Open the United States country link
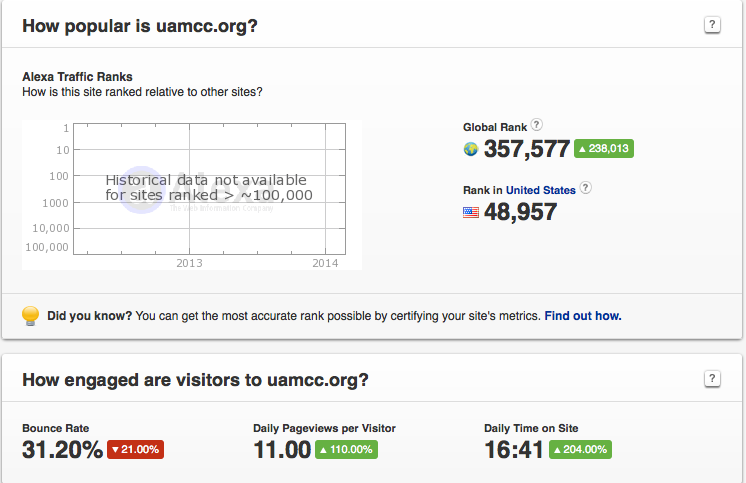This screenshot has width=746, height=483. (540, 190)
